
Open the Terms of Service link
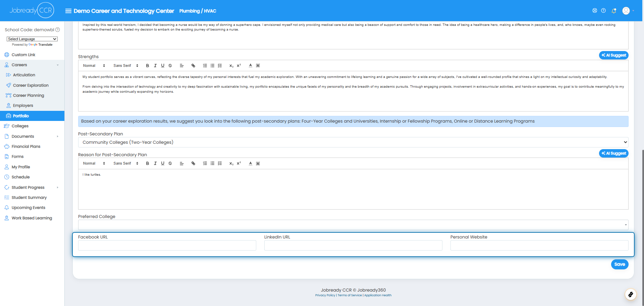(350, 295)
